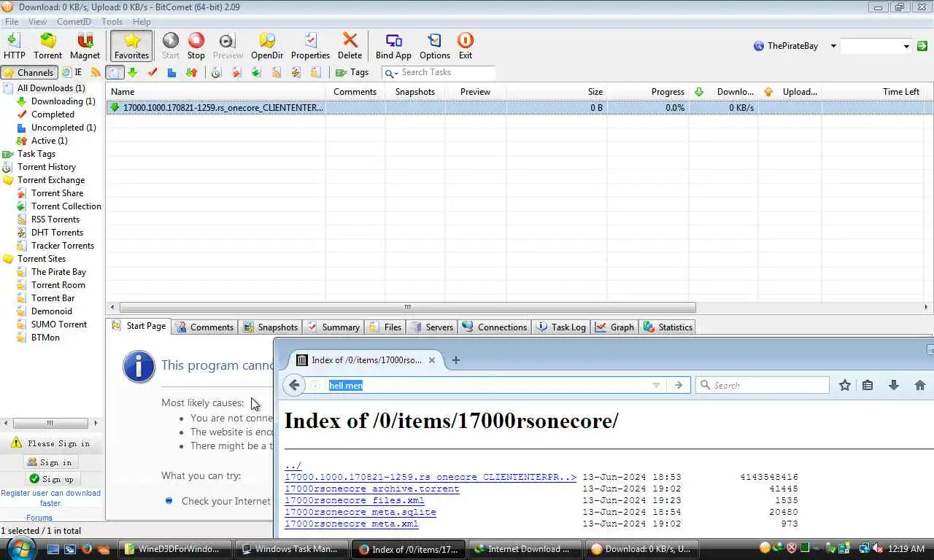Add a Magnet link via toolbar
934x560 pixels.
click(x=85, y=45)
